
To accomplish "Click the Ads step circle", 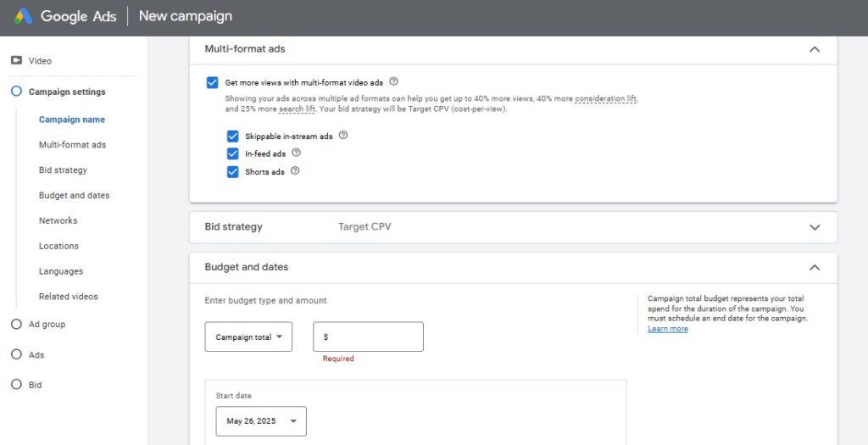I will point(17,354).
